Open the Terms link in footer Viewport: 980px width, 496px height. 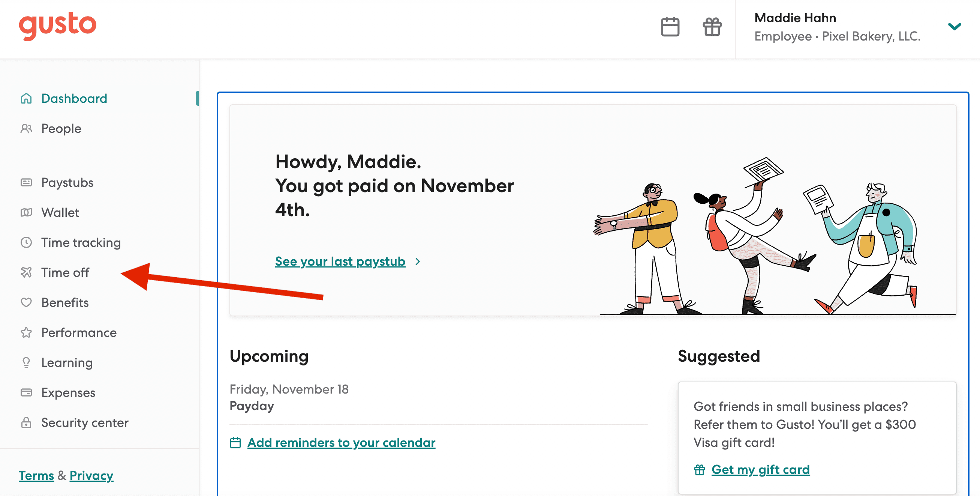(x=36, y=475)
